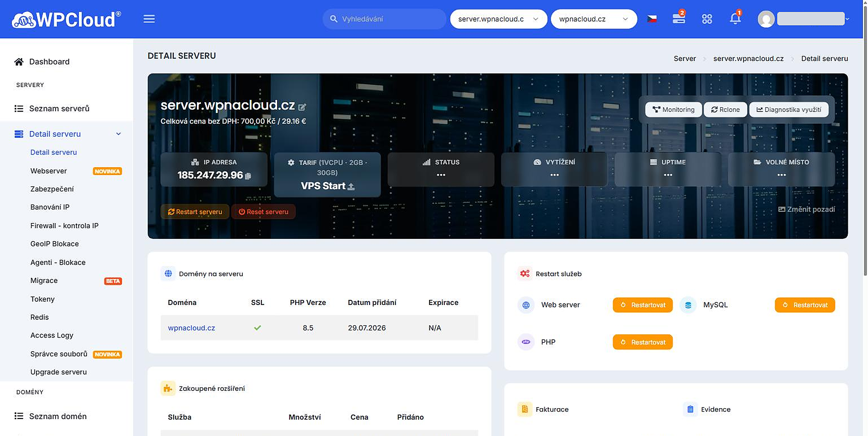Click the Zakoupené rozšíření puzzle icon
The image size is (868, 436).
(168, 388)
